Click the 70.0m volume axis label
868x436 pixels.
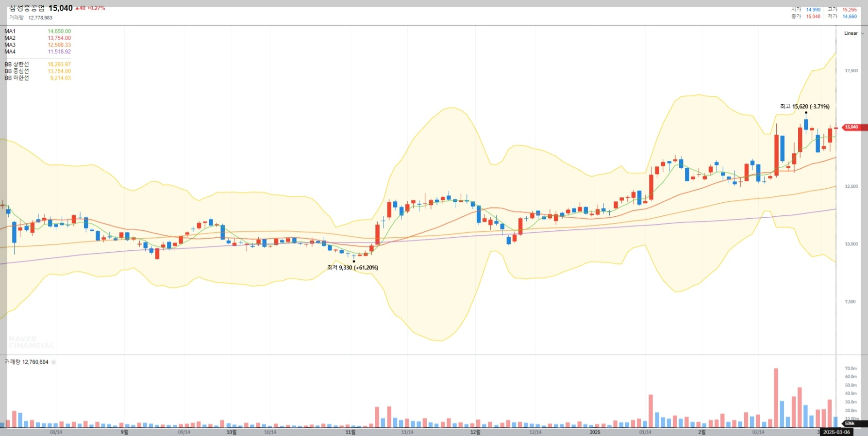[x=851, y=369]
